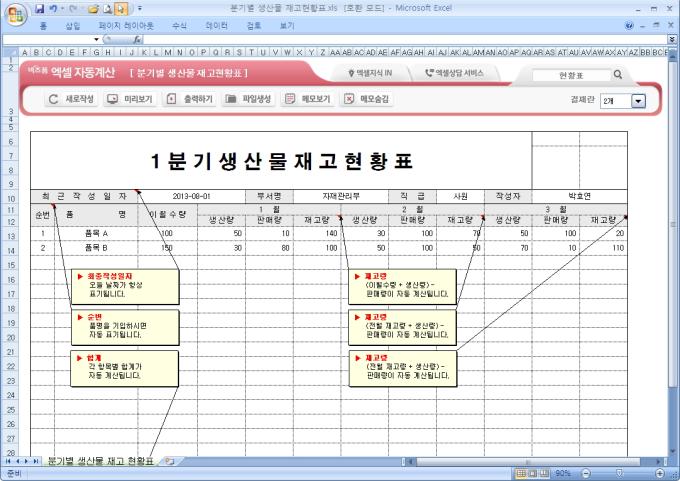Select department cell 자재관리부

tap(341, 196)
